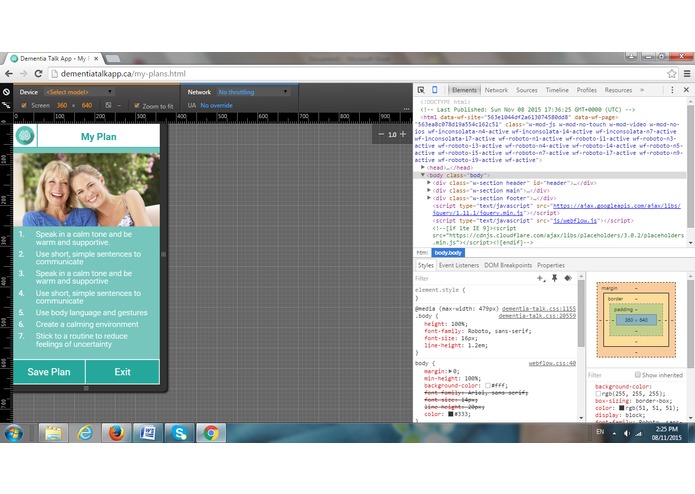695x494 pixels.
Task: Open Firefox from taskbar
Action: [x=117, y=433]
